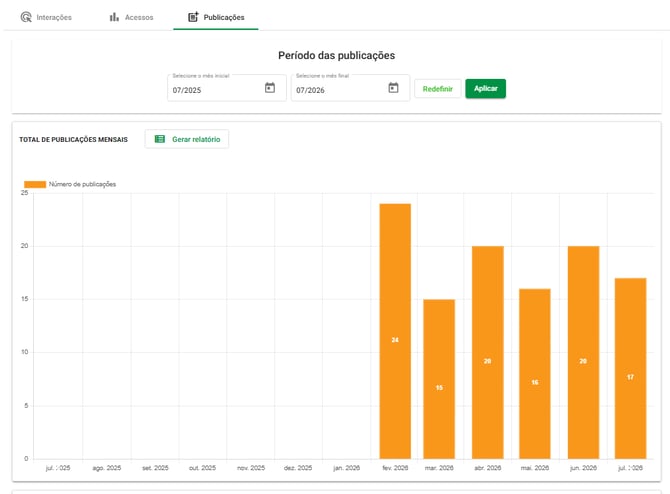Open the final month calendar picker
The width and height of the screenshot is (670, 494).
(x=393, y=88)
